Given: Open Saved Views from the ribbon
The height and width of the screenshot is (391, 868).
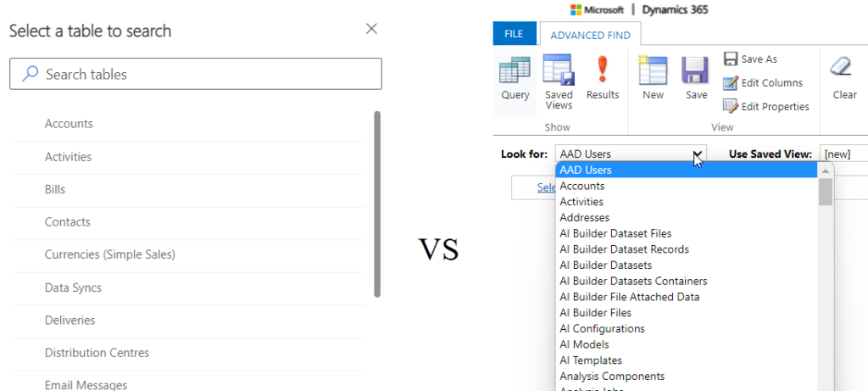Looking at the screenshot, I should (559, 82).
